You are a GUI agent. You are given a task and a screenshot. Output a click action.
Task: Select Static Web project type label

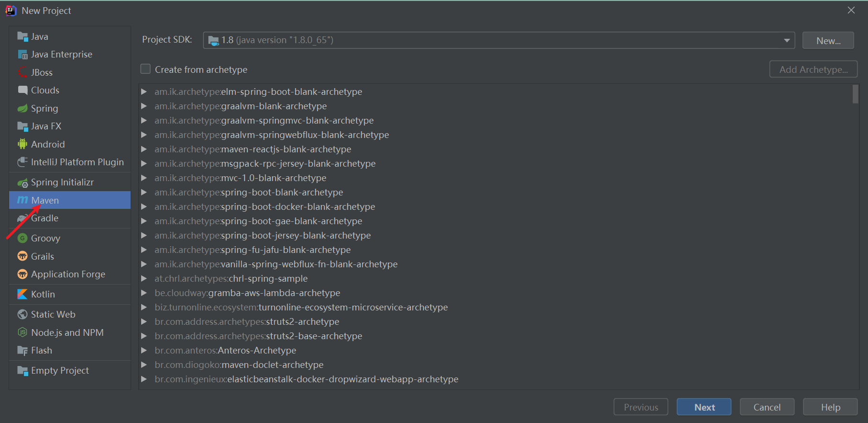(x=53, y=314)
